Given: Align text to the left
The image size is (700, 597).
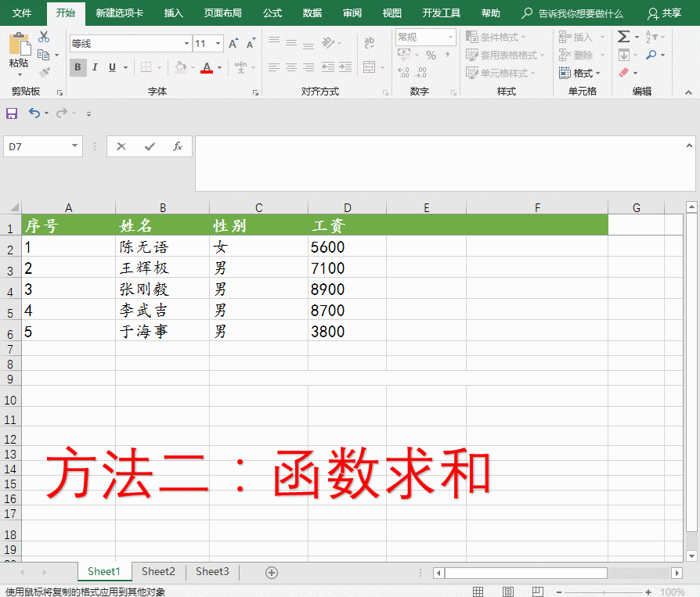Looking at the screenshot, I should point(274,67).
